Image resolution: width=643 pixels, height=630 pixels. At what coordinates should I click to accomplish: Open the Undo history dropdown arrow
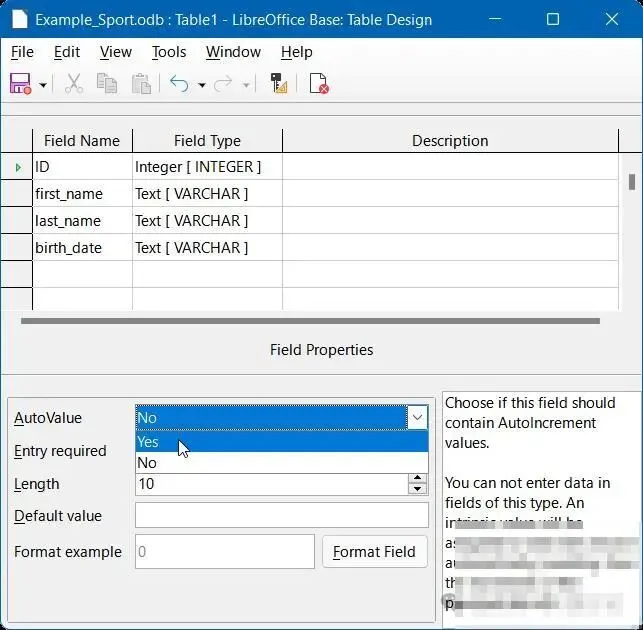click(x=201, y=85)
